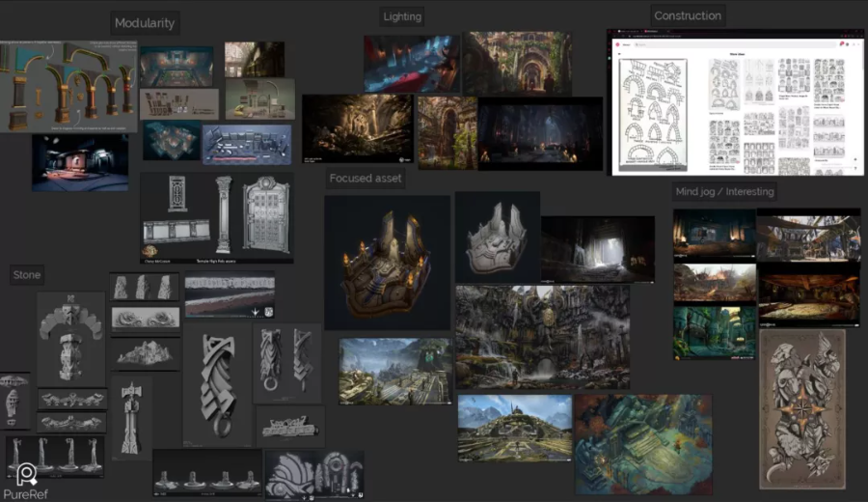Viewport: 868px width, 502px height.
Task: Select the Construction browser screenshot of arch drawings
Action: pyautogui.click(x=736, y=102)
